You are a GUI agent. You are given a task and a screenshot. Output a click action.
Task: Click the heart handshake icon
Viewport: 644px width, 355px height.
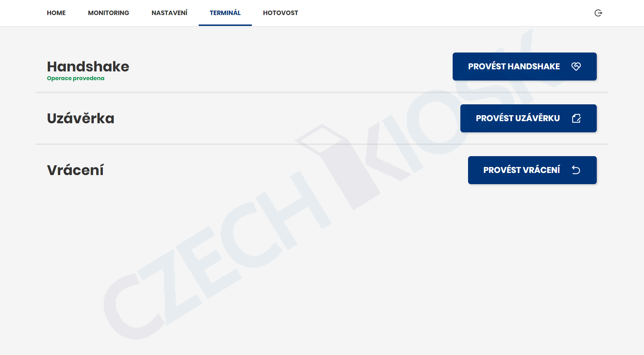click(x=576, y=67)
